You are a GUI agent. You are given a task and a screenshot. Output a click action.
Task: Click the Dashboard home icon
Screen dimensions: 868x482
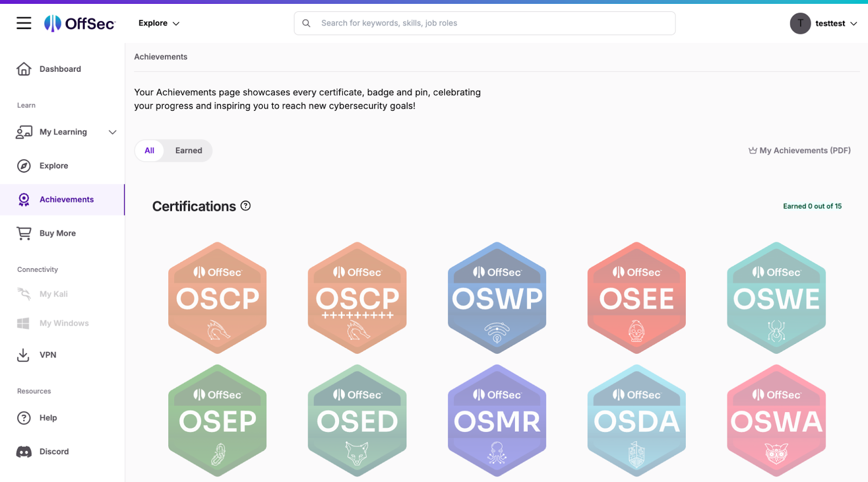tap(24, 69)
